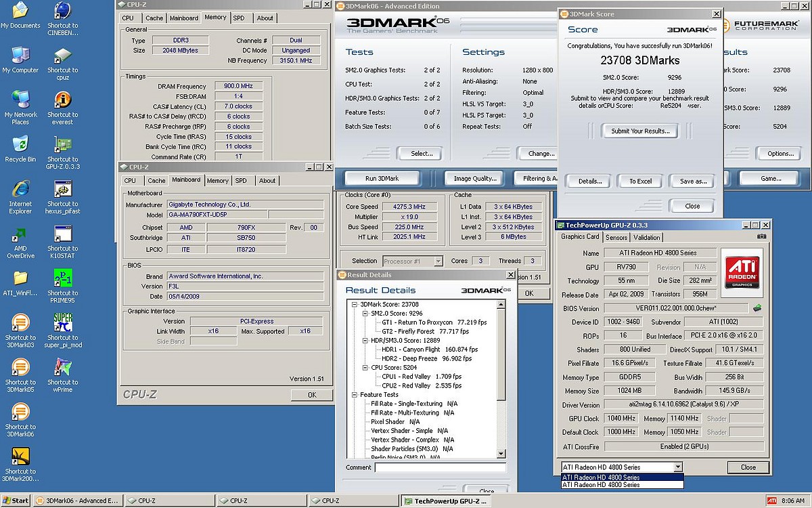Close the 3DMark Score dialog with Close button
This screenshot has height=508, width=812.
point(693,206)
